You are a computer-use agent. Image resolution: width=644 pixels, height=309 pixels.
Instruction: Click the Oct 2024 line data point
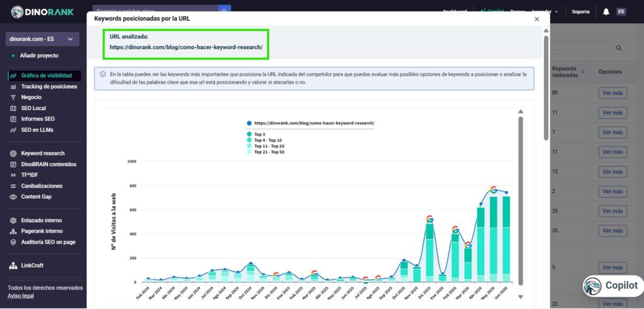point(250,264)
